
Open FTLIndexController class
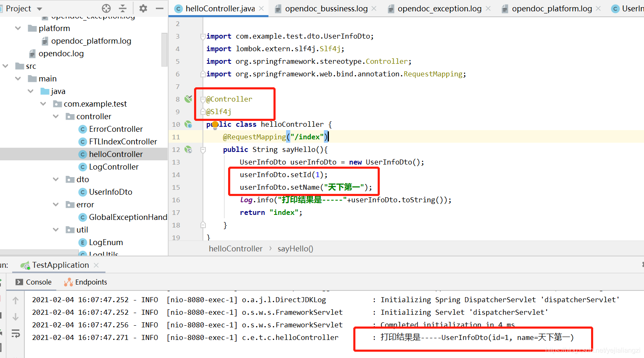coord(123,141)
